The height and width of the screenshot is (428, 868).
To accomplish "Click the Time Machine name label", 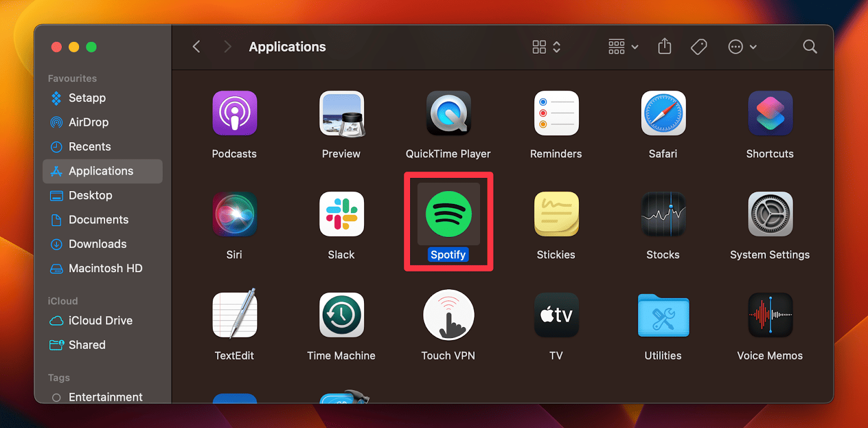I will coord(341,356).
